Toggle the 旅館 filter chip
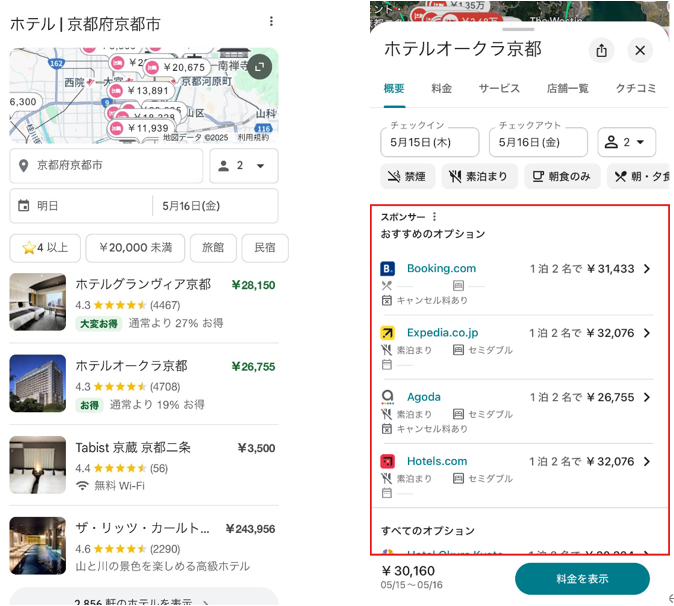 coord(213,248)
